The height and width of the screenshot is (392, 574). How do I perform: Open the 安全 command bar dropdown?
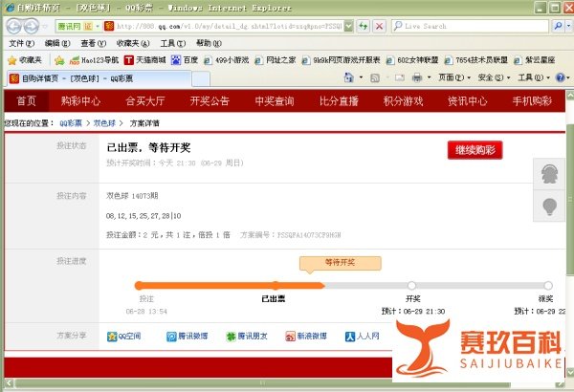click(494, 77)
